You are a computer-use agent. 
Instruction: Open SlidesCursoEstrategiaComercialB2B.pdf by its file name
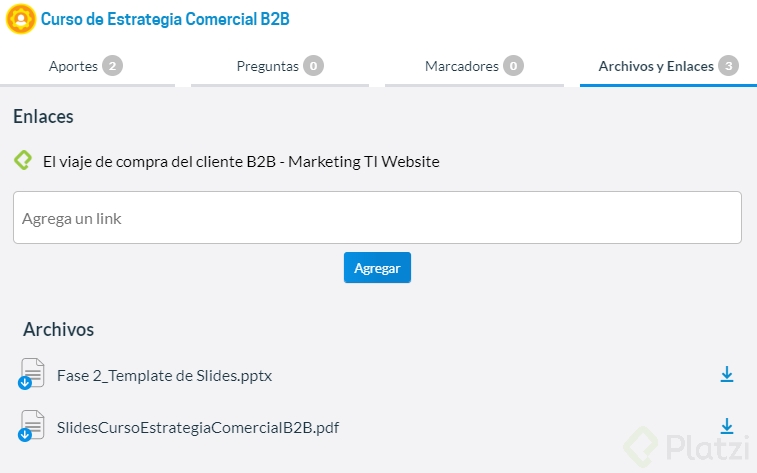point(198,428)
